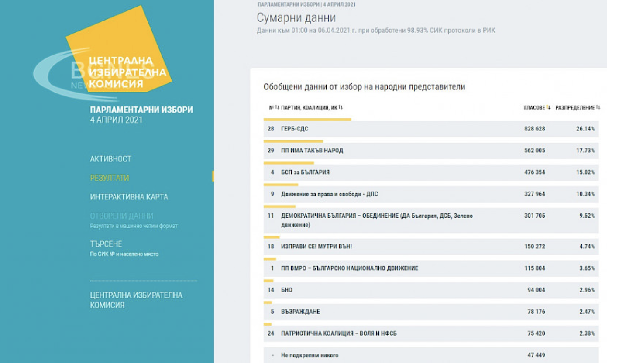Image resolution: width=626 pixels, height=364 pixels.
Task: Click the 327 964 votes value
Action: point(534,194)
